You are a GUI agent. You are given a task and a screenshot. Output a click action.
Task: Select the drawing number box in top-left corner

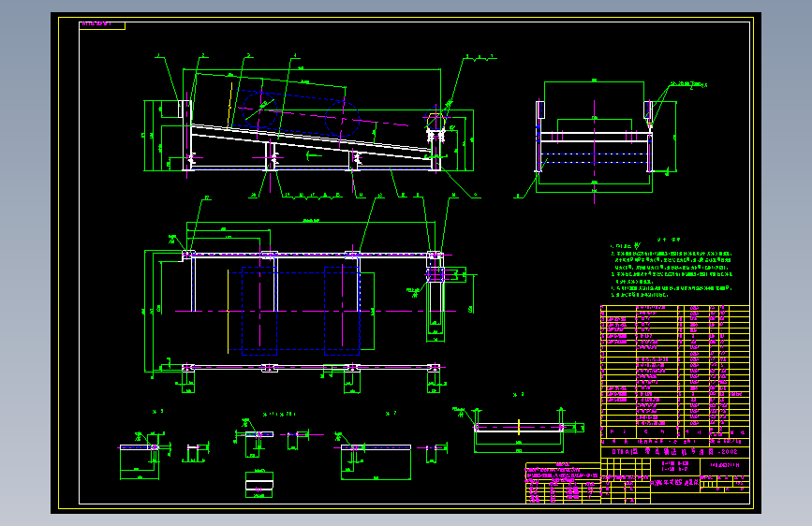[x=102, y=25]
